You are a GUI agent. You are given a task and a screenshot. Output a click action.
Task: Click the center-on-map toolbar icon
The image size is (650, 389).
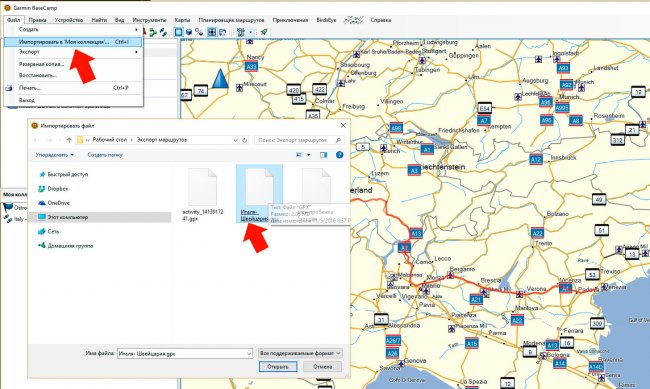(212, 32)
